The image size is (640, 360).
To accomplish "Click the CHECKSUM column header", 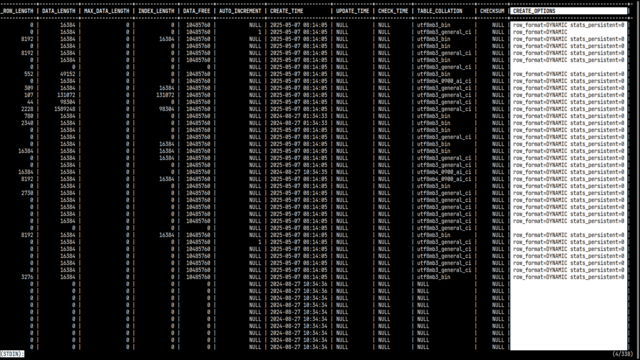I will pos(492,11).
